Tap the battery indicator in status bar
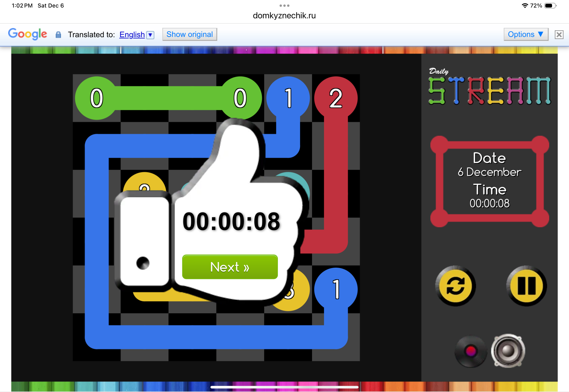Image resolution: width=569 pixels, height=392 pixels. [x=550, y=6]
